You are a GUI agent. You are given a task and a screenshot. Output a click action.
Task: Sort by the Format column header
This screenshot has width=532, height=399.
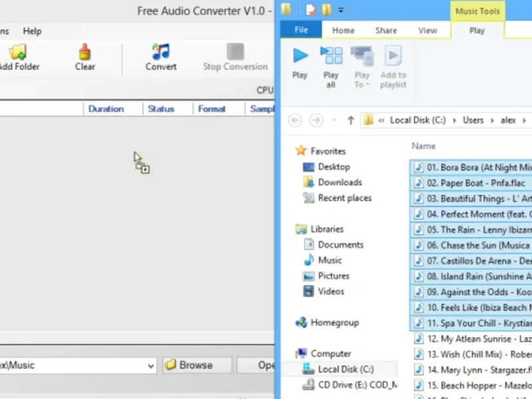pos(211,109)
